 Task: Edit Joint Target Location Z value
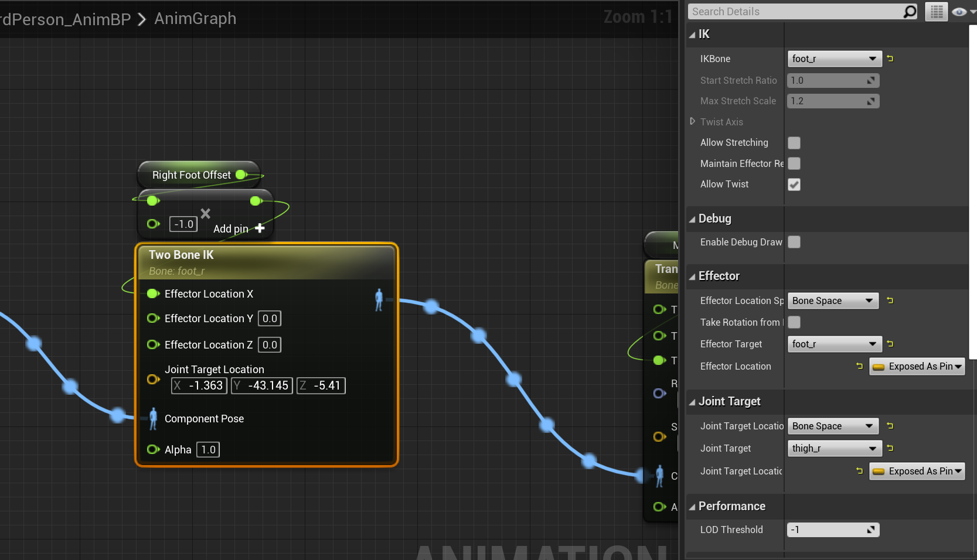(321, 385)
